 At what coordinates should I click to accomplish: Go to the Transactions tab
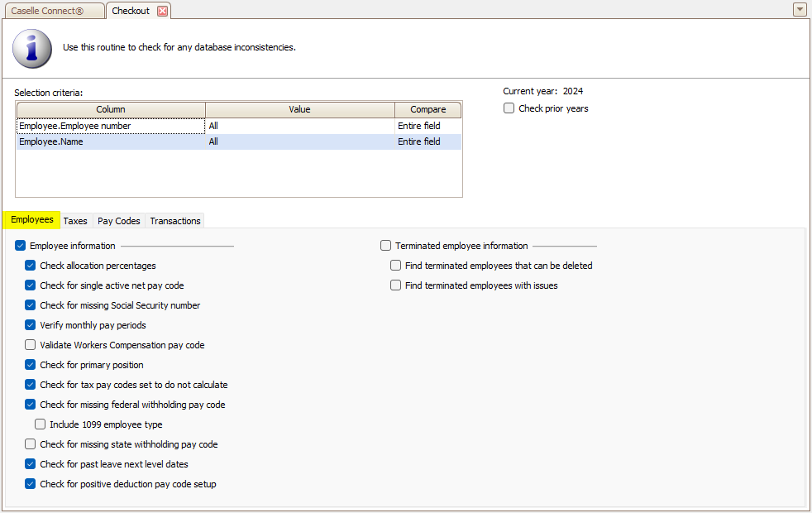point(175,221)
